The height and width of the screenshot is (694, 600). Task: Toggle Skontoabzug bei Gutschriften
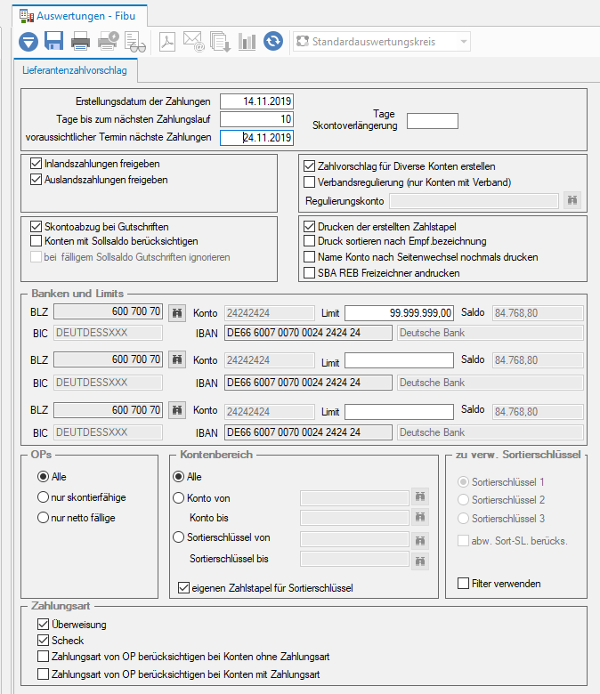(x=36, y=227)
